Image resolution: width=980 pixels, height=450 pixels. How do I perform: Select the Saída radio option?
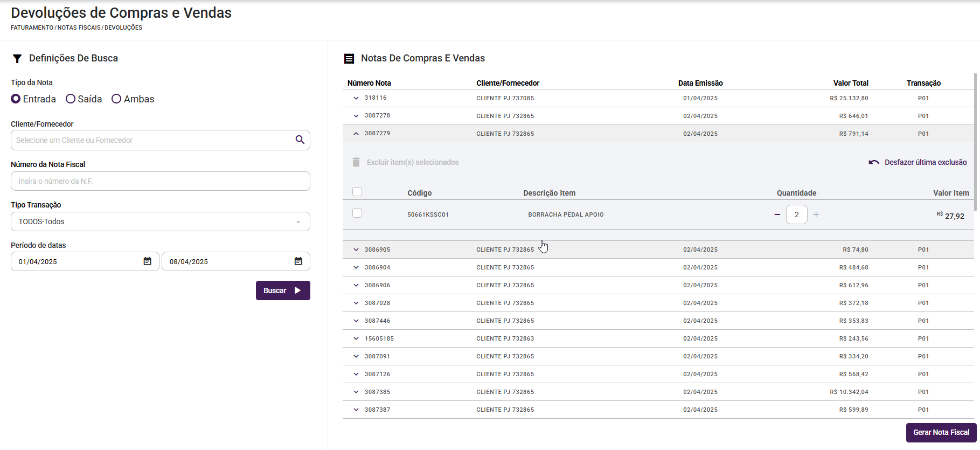71,99
